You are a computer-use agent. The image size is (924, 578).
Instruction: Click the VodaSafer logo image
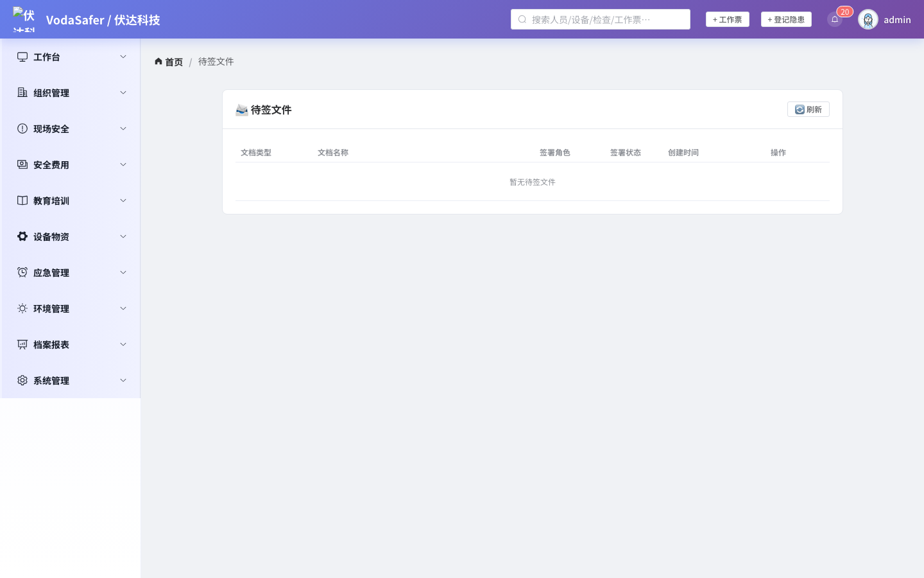[x=24, y=19]
